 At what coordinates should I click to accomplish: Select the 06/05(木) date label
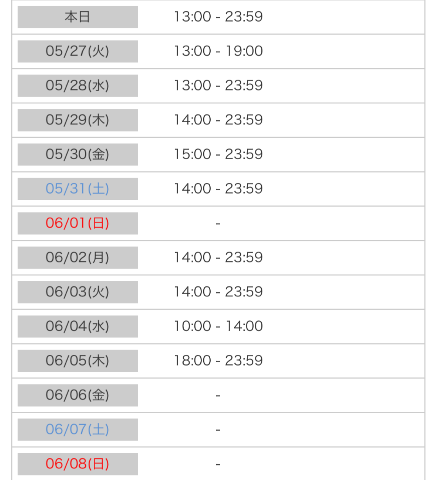(x=78, y=361)
